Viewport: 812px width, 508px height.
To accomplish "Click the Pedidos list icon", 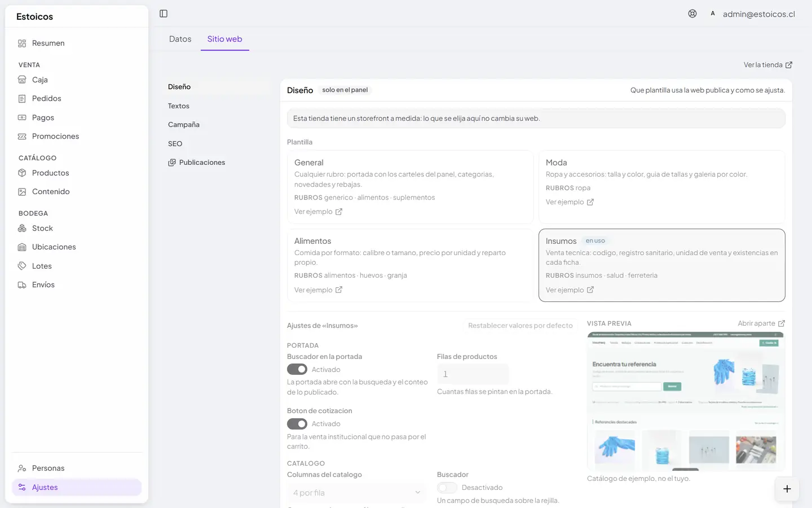I will 22,99.
